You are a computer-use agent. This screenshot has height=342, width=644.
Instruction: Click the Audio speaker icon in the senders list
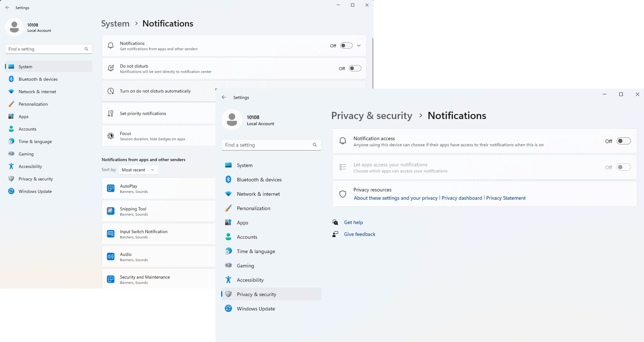tap(111, 257)
